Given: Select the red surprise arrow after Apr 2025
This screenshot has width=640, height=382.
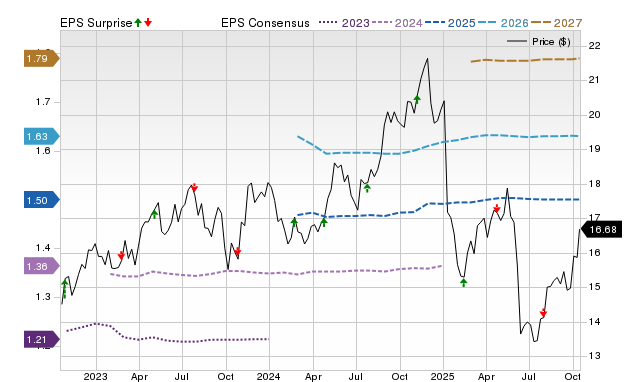Looking at the screenshot, I should point(496,208).
